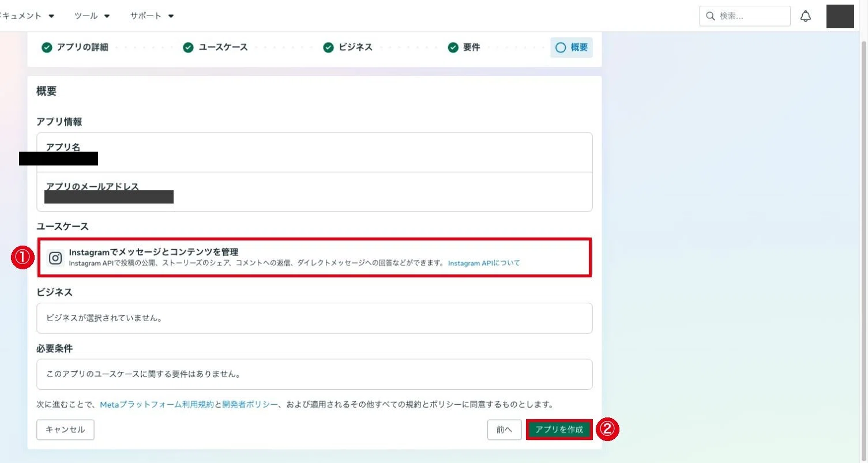Go to the アプリの詳細 step
Image resolution: width=868 pixels, height=463 pixels.
click(x=75, y=47)
